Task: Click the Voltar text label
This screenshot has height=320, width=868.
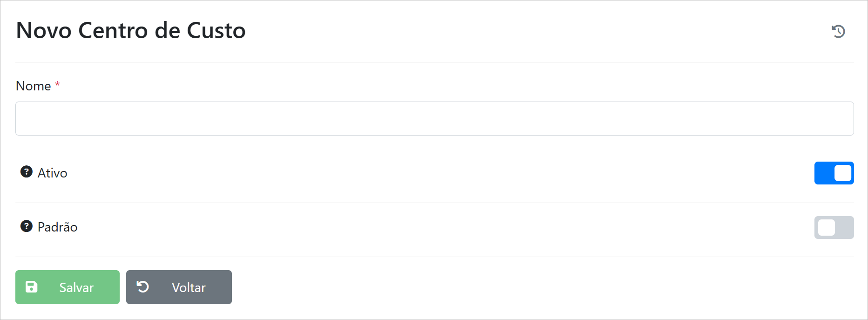Action: pyautogui.click(x=189, y=288)
